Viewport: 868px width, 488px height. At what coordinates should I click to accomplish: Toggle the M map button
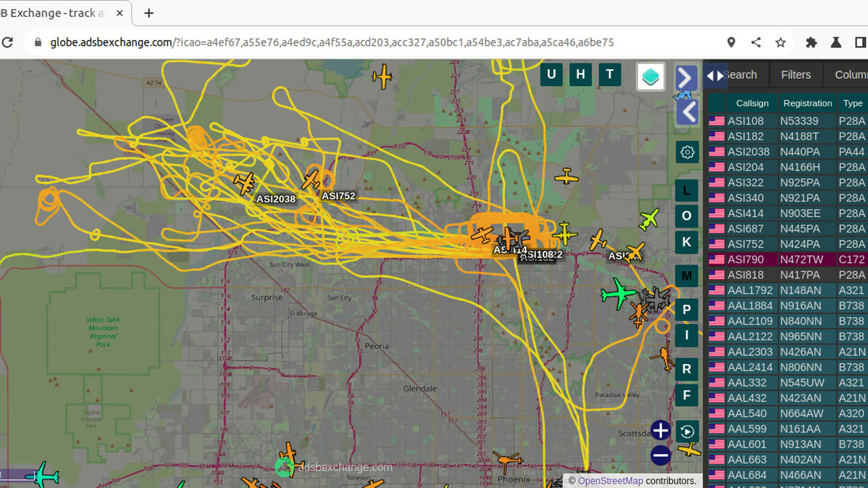[x=687, y=276]
